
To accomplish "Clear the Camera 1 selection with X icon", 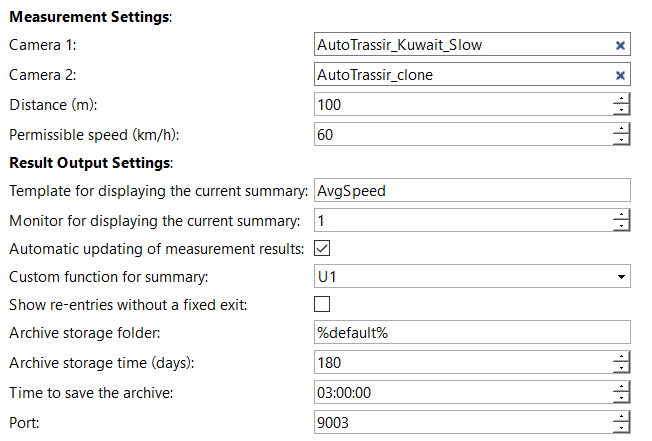I will click(620, 45).
